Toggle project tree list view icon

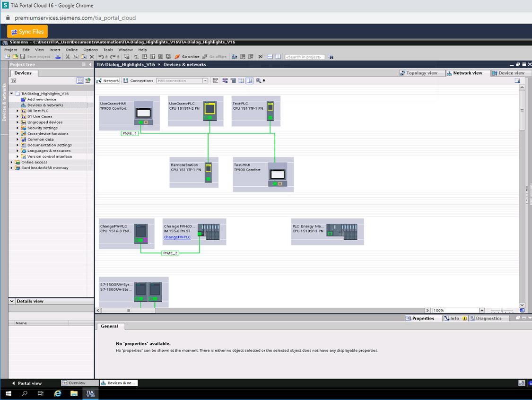80,80
